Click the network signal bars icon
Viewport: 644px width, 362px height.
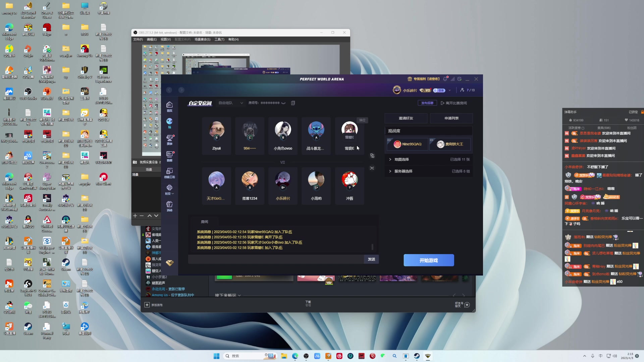[x=452, y=79]
